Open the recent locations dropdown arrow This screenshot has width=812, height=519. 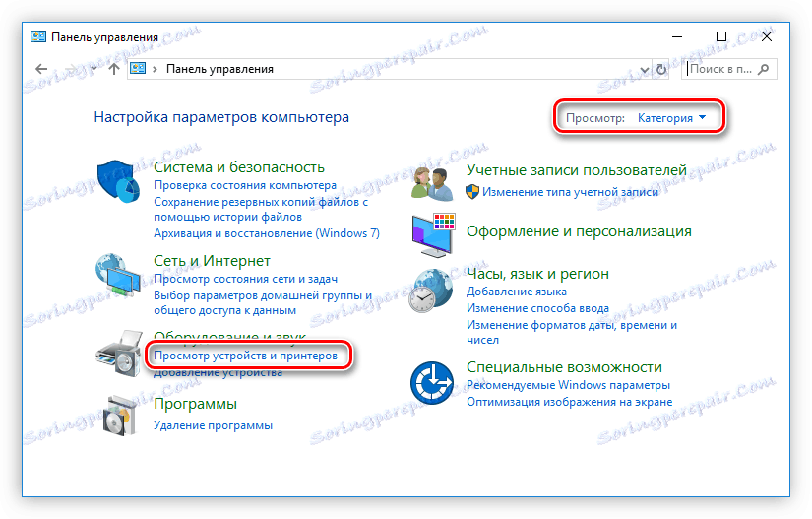click(x=94, y=68)
